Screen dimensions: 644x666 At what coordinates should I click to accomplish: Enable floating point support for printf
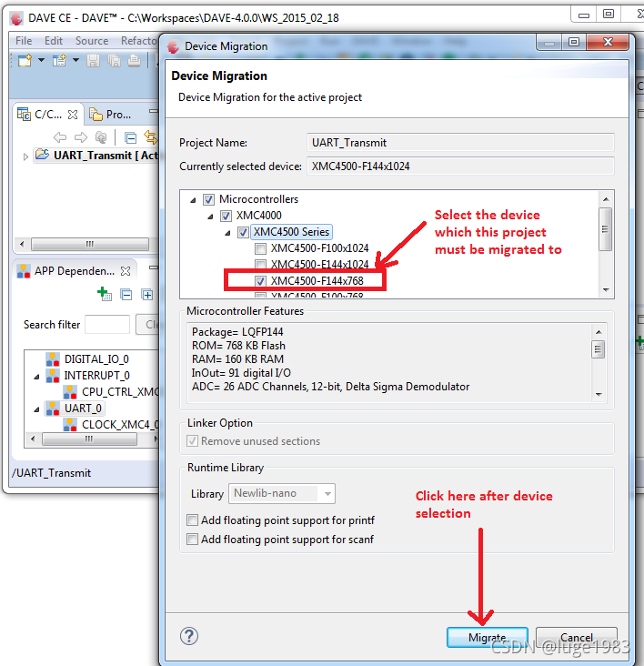pos(192,520)
